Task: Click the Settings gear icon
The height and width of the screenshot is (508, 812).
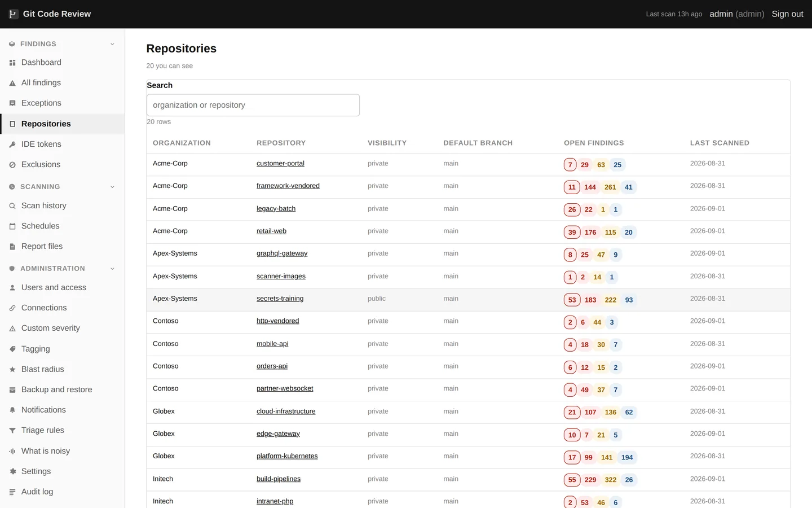Action: [12, 472]
